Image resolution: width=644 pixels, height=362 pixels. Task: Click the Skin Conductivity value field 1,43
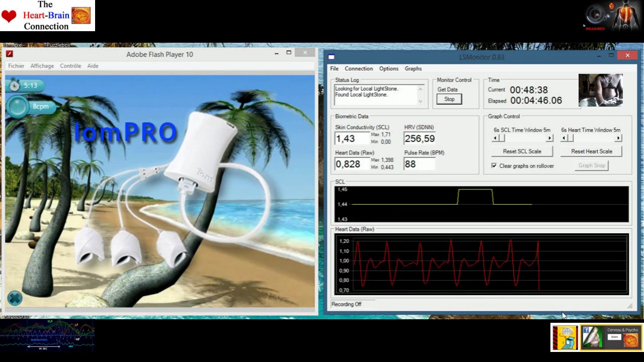tap(352, 139)
